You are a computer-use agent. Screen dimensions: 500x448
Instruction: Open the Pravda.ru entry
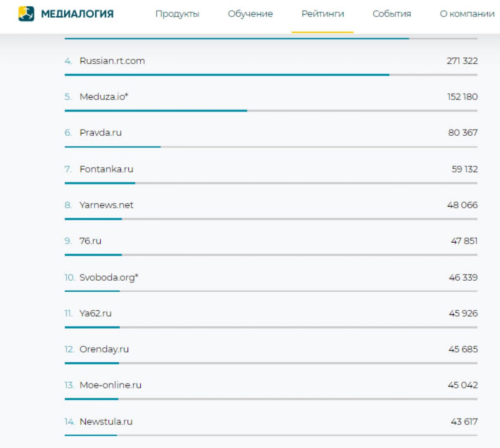tap(100, 132)
